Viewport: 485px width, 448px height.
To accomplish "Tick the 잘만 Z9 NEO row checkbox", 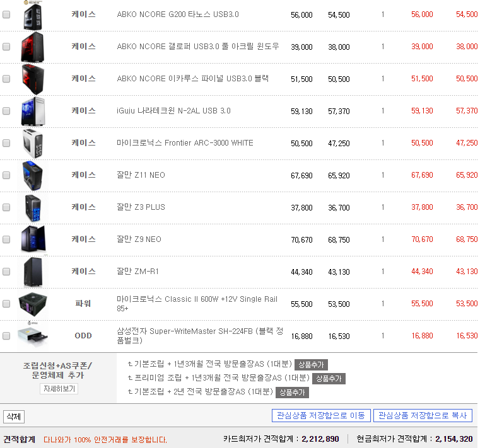I will (6, 239).
